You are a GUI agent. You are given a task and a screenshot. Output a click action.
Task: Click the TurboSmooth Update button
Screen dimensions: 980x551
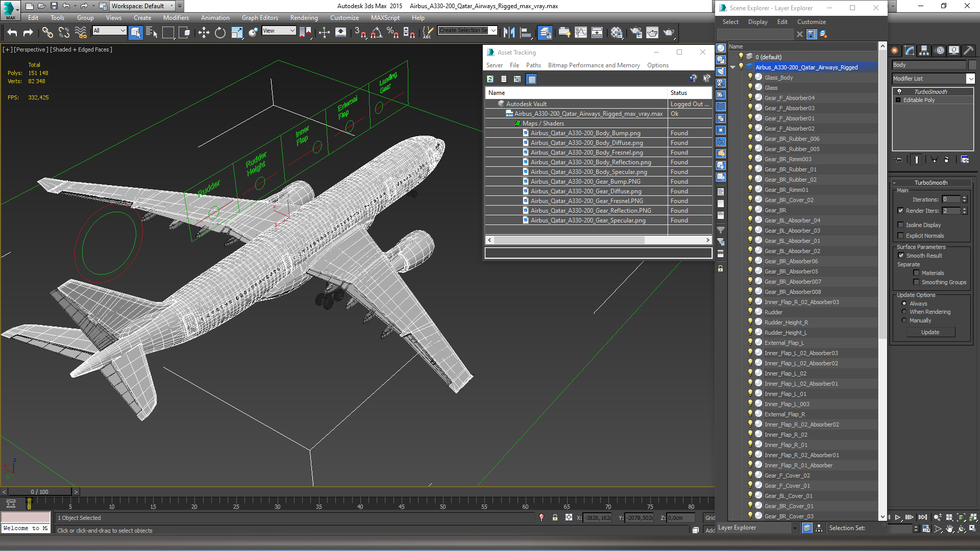930,332
